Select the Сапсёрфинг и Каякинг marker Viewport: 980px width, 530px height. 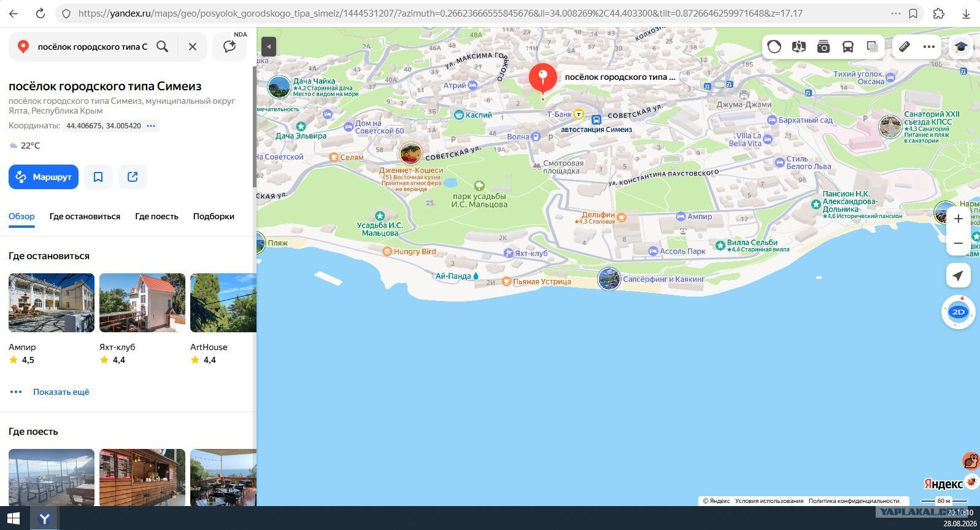click(x=609, y=279)
